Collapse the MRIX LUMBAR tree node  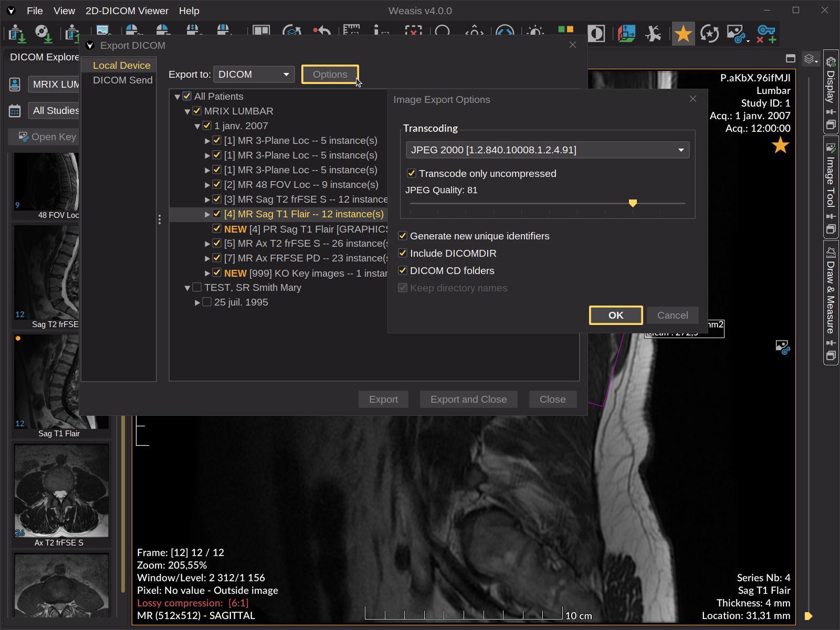click(x=187, y=111)
